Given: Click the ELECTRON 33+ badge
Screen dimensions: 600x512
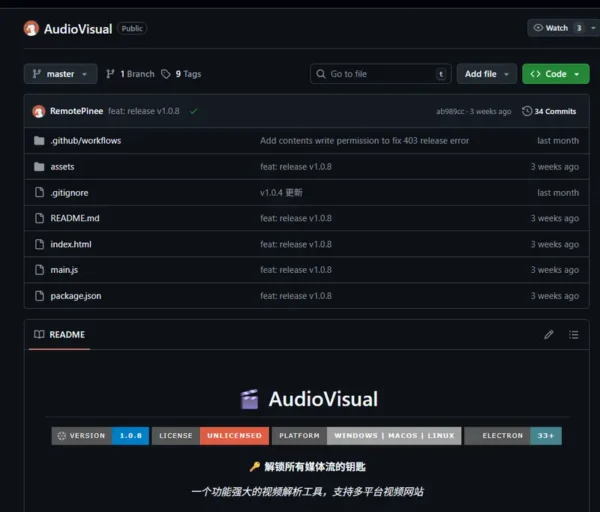Looking at the screenshot, I should coord(513,436).
